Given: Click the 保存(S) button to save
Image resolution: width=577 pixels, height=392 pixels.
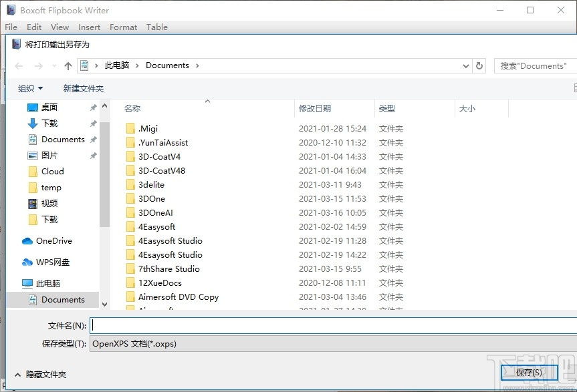Looking at the screenshot, I should [529, 373].
